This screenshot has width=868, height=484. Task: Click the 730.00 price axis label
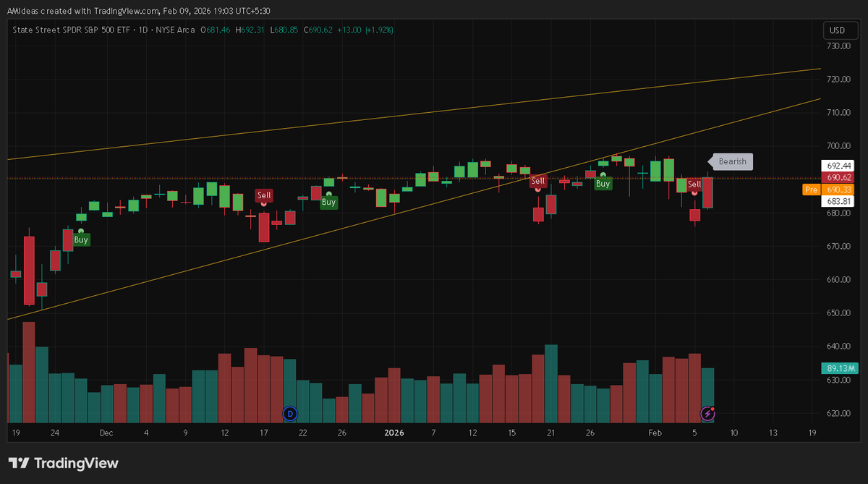[x=839, y=46]
